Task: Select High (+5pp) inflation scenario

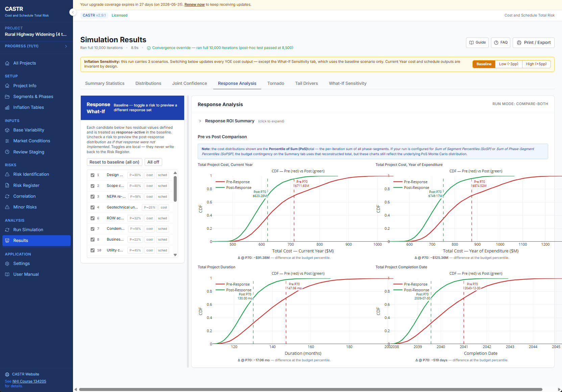Action: (536, 64)
